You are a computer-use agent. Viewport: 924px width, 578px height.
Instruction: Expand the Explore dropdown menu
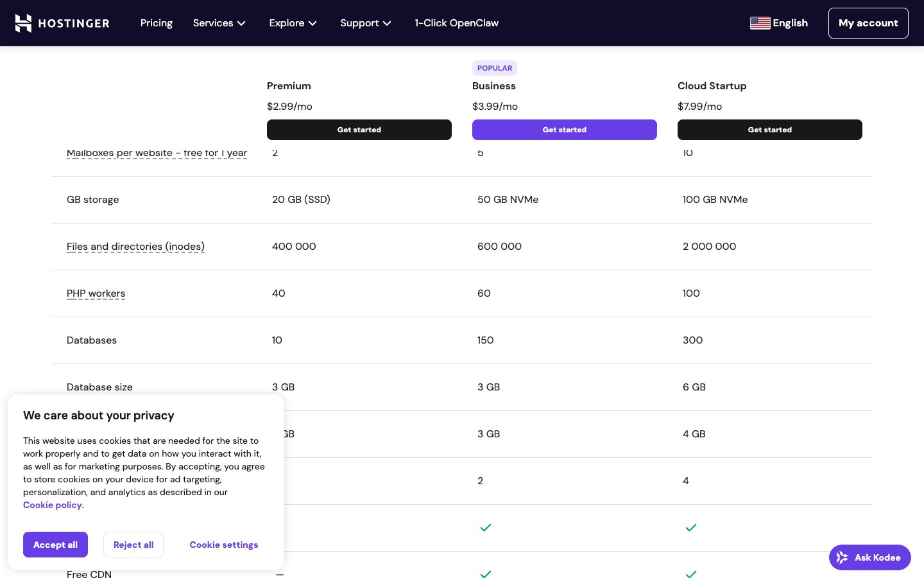point(293,23)
